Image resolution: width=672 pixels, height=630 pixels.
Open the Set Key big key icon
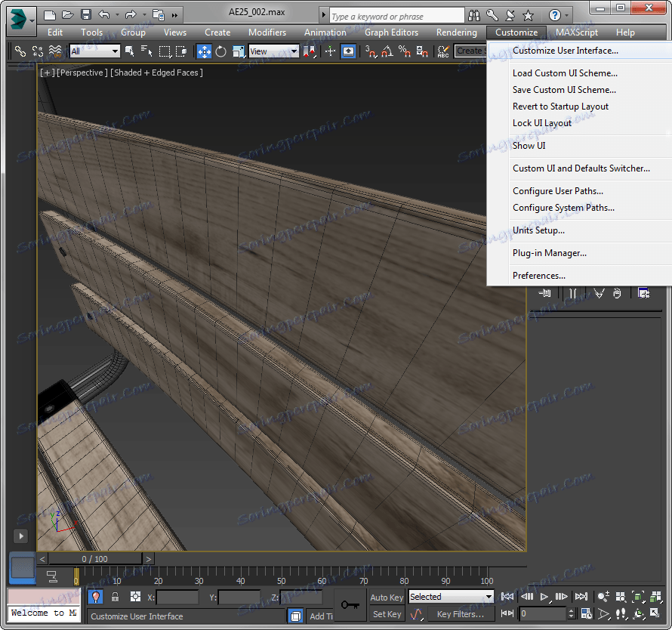point(350,605)
